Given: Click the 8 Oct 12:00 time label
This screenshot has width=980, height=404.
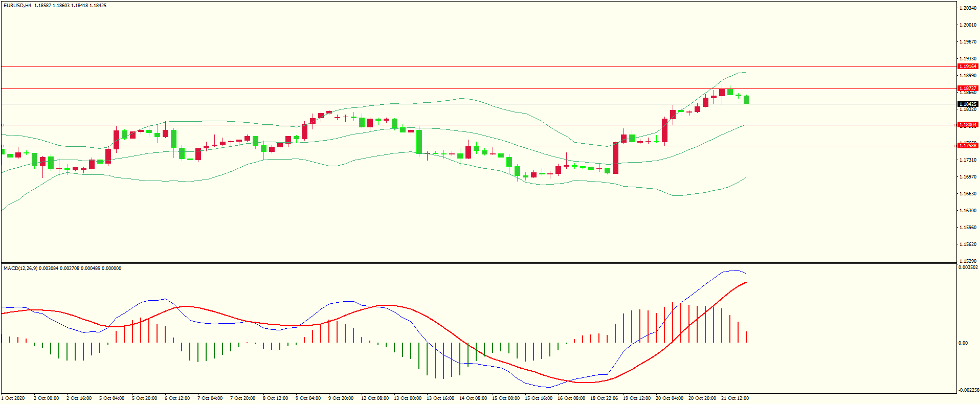Looking at the screenshot, I should [x=276, y=398].
